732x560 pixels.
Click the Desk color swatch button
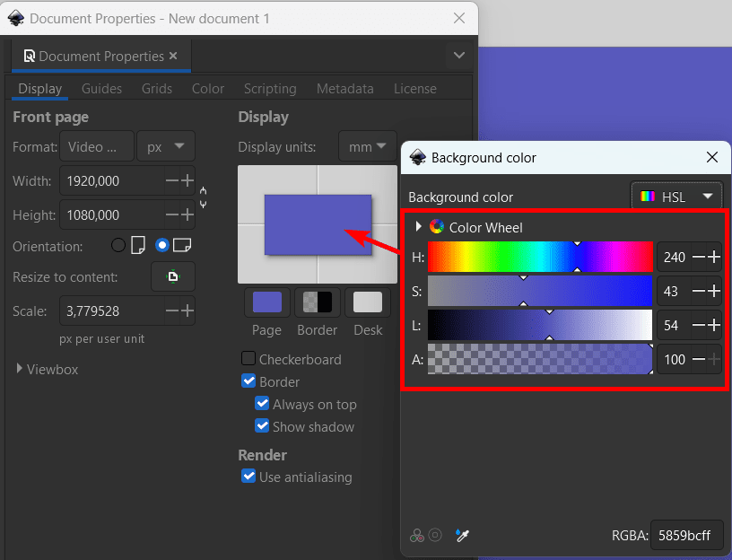(368, 302)
